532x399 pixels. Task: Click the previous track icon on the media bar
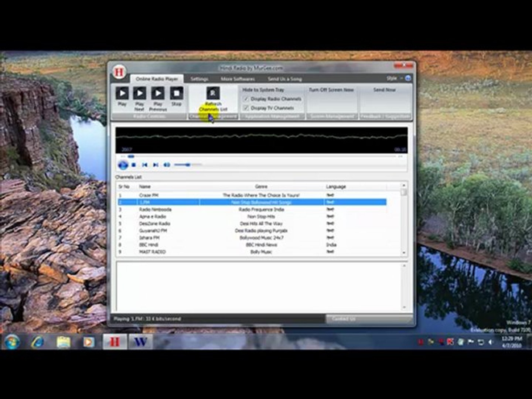pyautogui.click(x=145, y=165)
